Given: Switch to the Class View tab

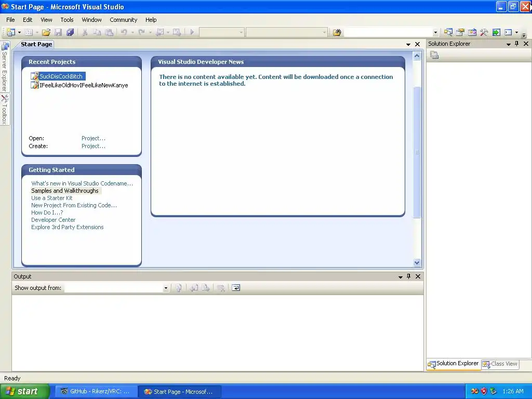Looking at the screenshot, I should click(500, 364).
